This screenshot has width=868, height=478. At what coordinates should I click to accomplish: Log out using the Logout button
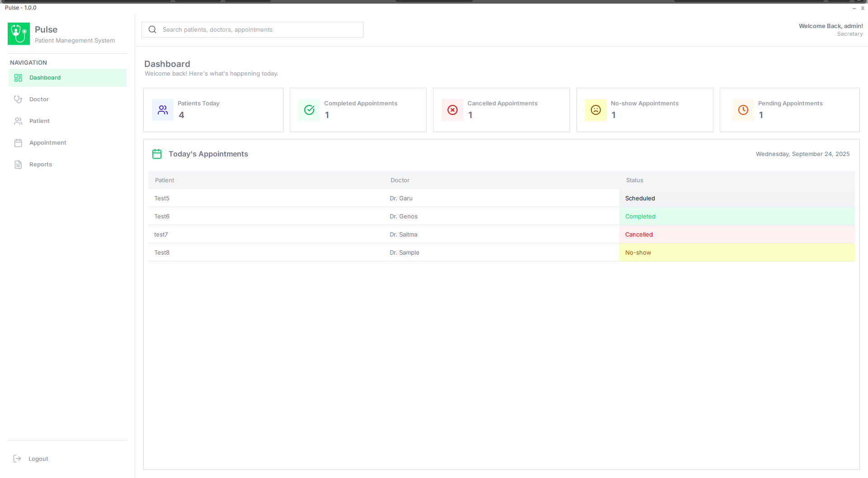pyautogui.click(x=38, y=459)
